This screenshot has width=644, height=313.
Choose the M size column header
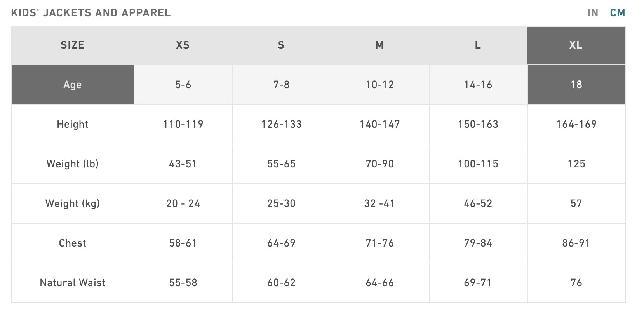tap(380, 45)
